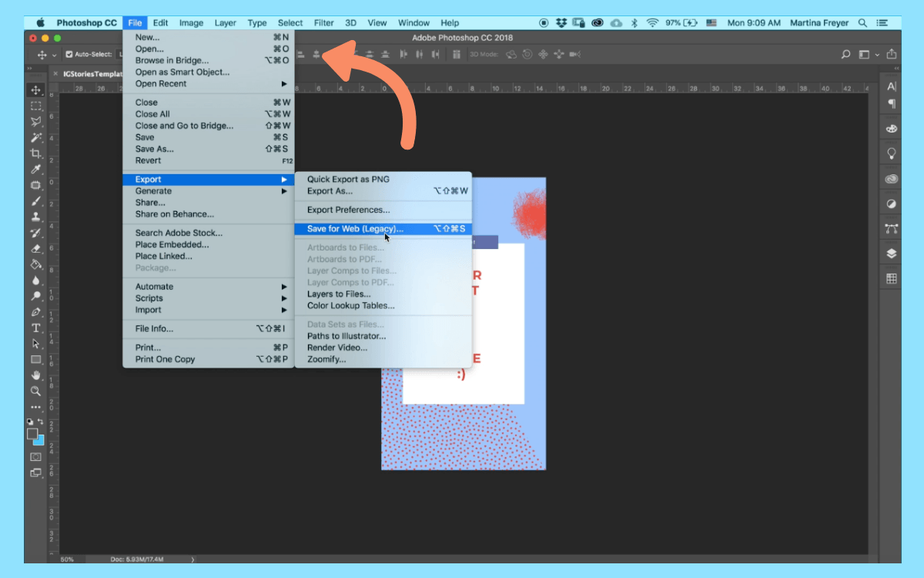924x578 pixels.
Task: Select the Zoom magnifier tool
Action: click(x=35, y=391)
